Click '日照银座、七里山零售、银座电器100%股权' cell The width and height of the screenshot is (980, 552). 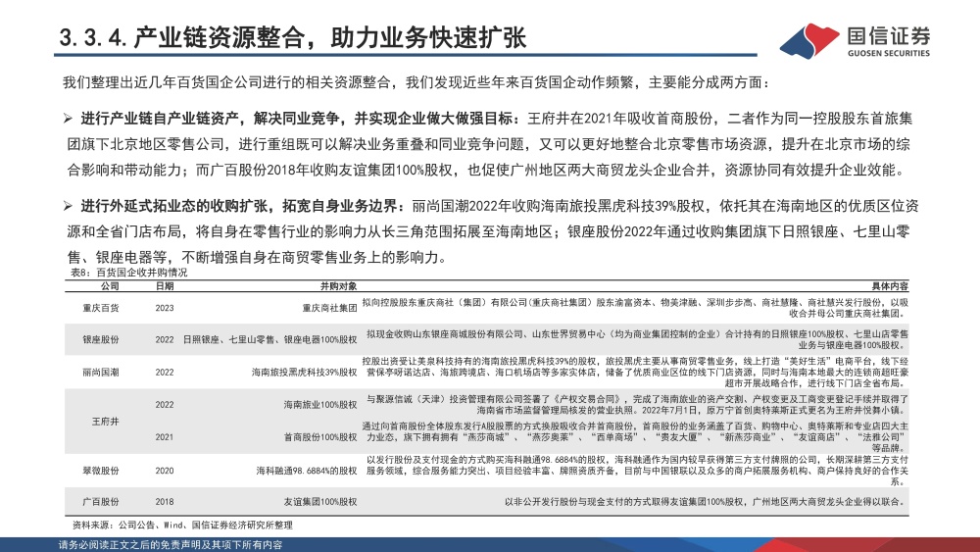pos(269,339)
